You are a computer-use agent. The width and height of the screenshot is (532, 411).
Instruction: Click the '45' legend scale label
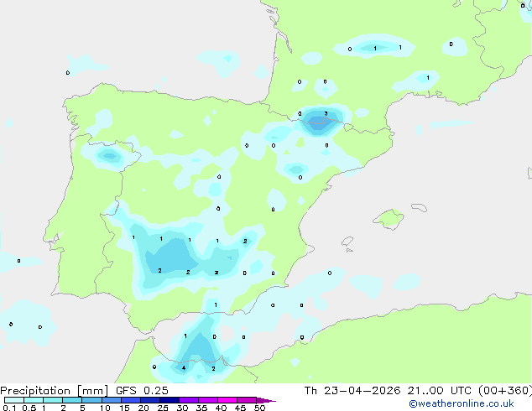point(240,408)
